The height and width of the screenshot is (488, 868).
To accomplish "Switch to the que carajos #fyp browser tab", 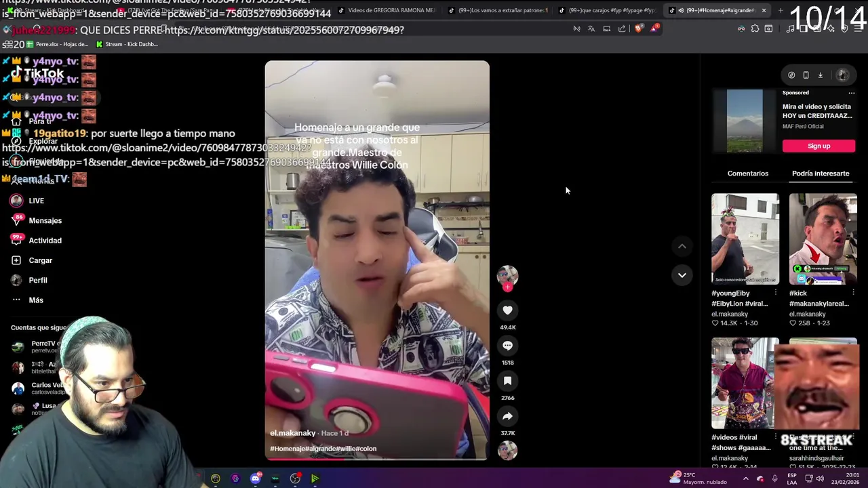I will [607, 10].
